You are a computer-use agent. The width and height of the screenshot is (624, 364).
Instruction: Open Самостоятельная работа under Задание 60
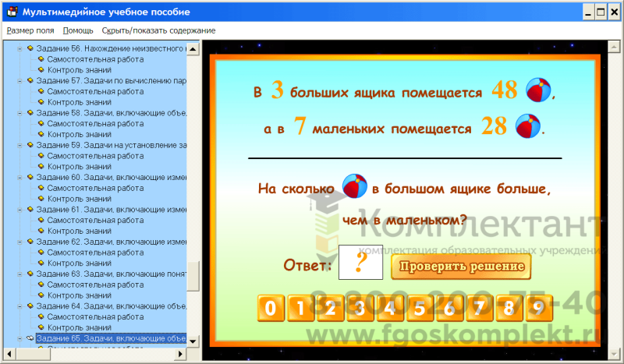click(x=95, y=188)
